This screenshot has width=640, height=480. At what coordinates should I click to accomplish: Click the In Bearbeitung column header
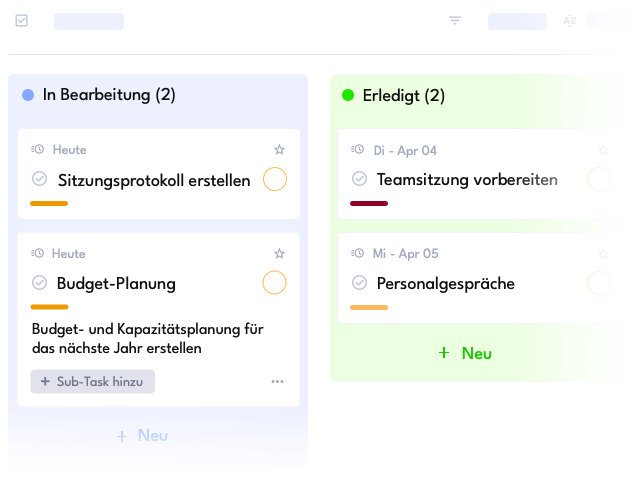(109, 95)
